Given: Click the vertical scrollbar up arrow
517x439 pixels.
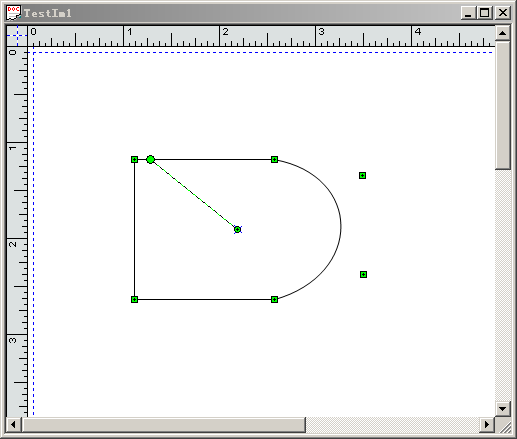Looking at the screenshot, I should [503, 33].
